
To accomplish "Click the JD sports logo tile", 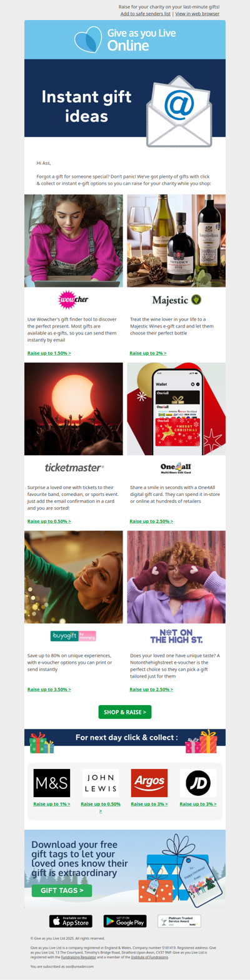I will [x=198, y=783].
